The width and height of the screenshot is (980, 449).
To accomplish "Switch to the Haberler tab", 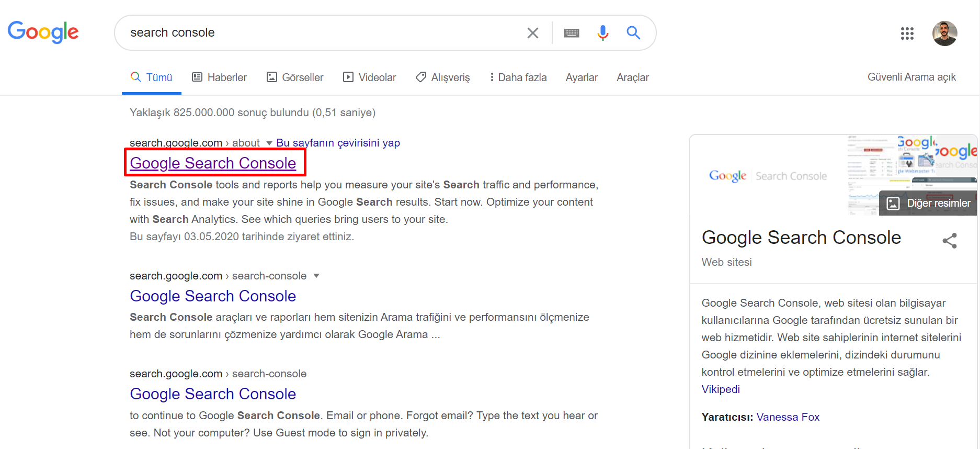I will pyautogui.click(x=219, y=77).
